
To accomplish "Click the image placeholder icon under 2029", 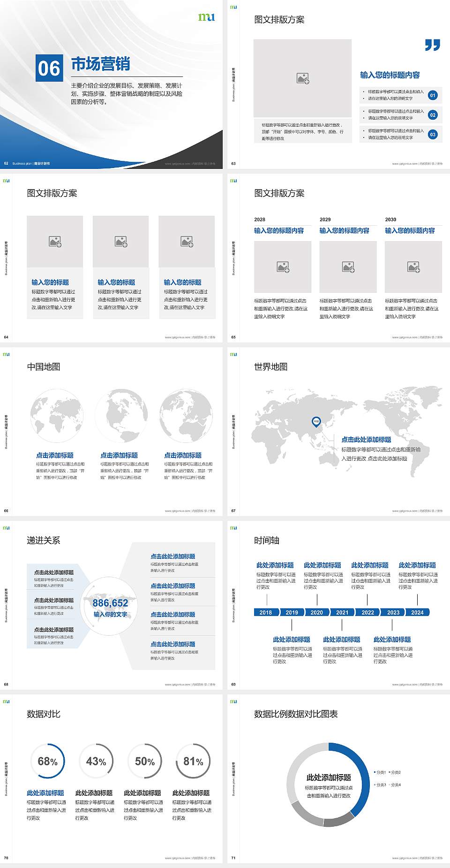I will (x=348, y=267).
